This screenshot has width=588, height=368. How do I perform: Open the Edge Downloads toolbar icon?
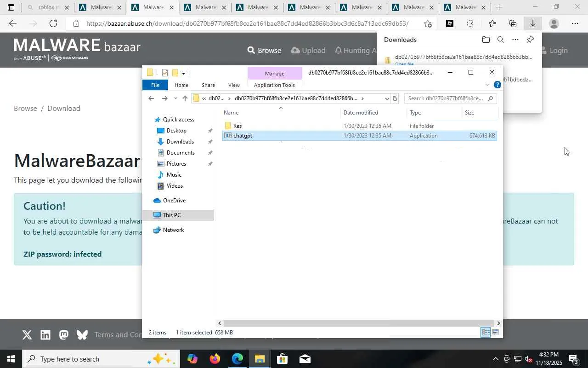pyautogui.click(x=533, y=23)
